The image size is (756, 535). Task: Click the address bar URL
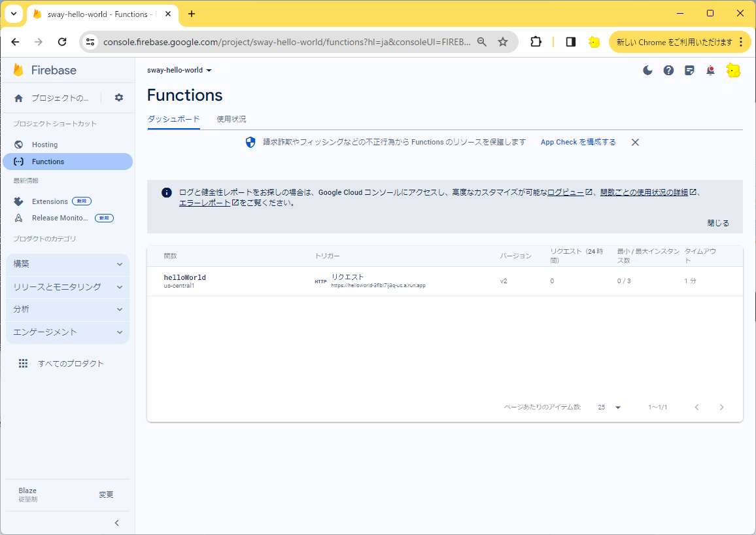[x=287, y=42]
